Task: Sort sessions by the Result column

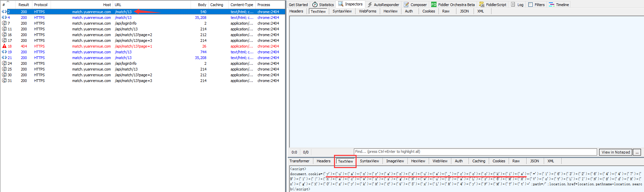Action: pos(24,5)
